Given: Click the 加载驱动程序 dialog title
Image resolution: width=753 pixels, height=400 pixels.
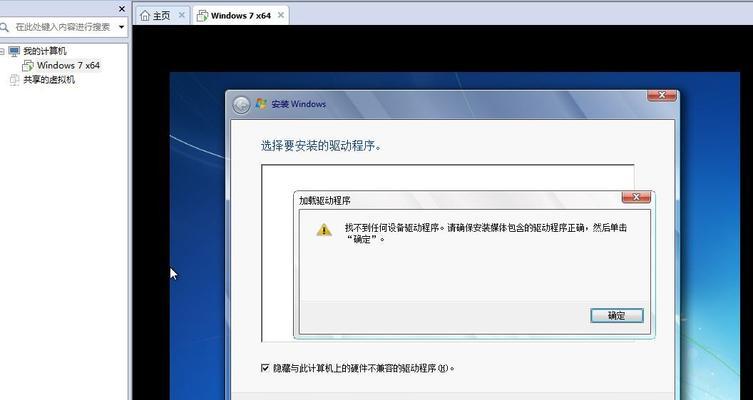Looking at the screenshot, I should click(x=325, y=201).
